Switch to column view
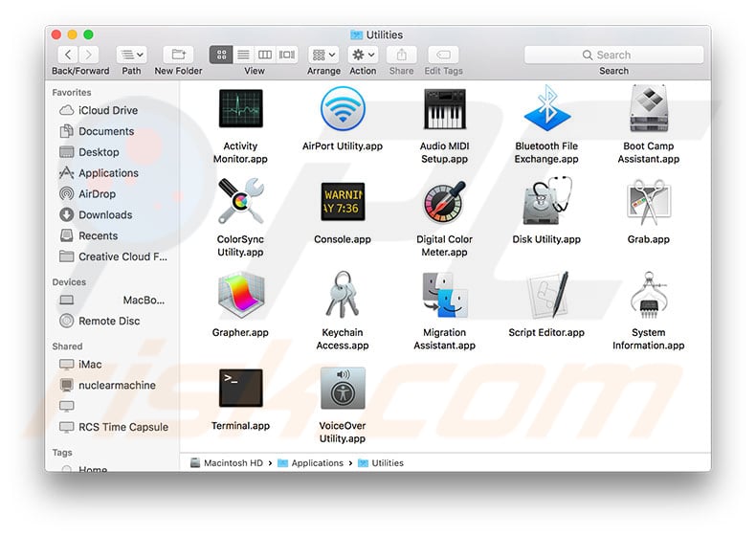756x536 pixels. point(265,55)
